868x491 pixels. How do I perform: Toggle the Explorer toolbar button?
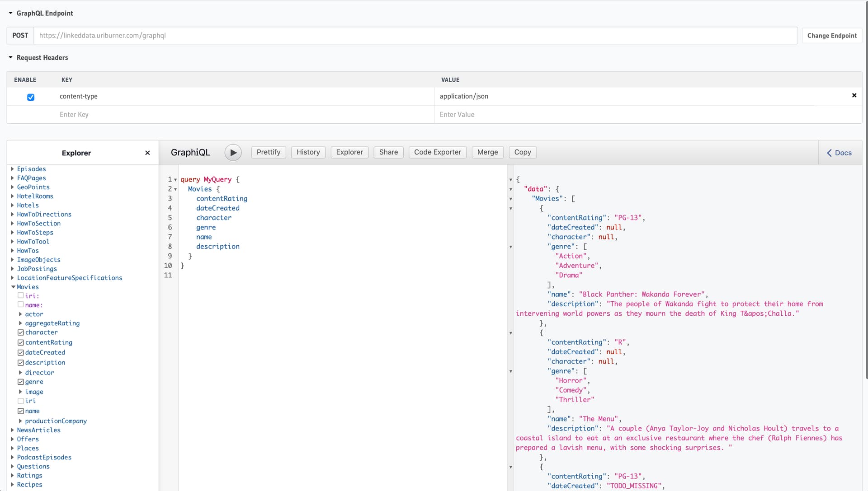pyautogui.click(x=349, y=152)
